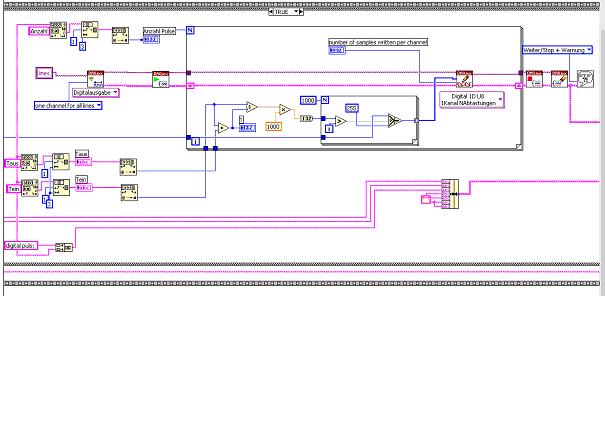This screenshot has width=605, height=432.
Task: Select the String Subset node before Taus indicator
Action: (x=61, y=162)
